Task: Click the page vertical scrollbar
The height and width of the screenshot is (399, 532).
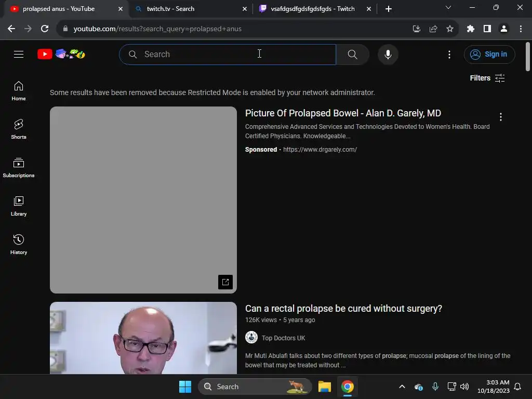Action: tap(528, 56)
